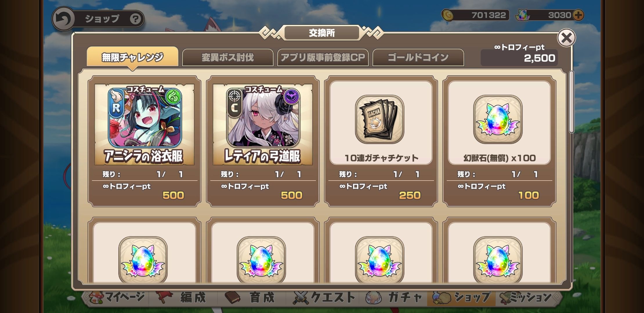This screenshot has height=313, width=644.
Task: Open the アプリ版事前登録CP tab
Action: 323,57
